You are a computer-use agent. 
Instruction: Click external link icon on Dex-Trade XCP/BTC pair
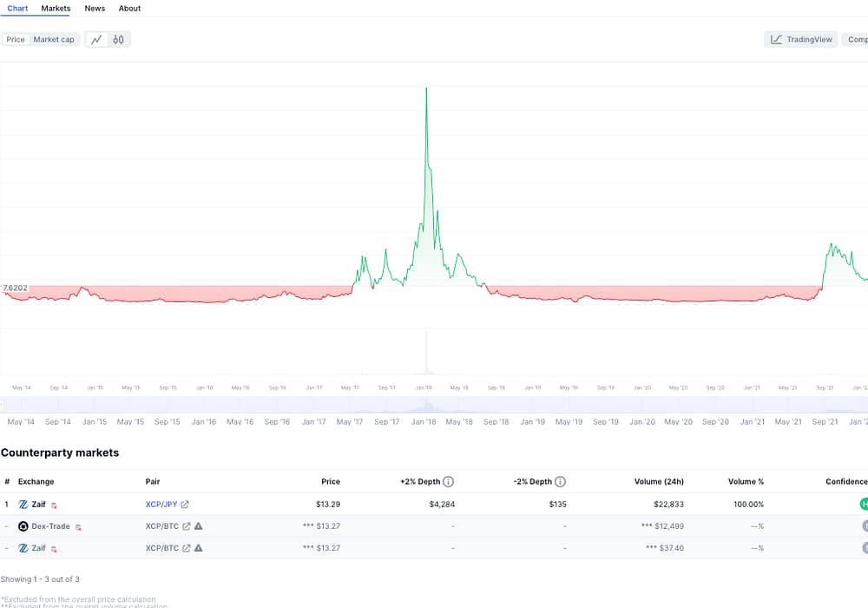click(185, 525)
